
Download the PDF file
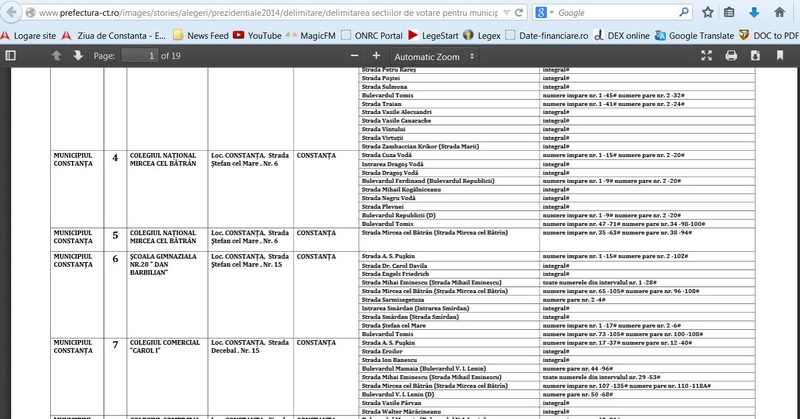click(x=755, y=56)
